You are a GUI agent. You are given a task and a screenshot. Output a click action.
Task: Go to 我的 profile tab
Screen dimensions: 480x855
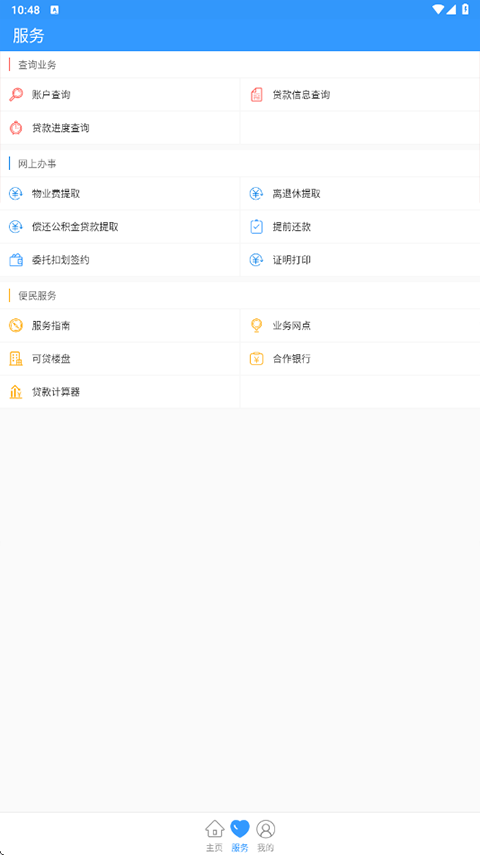coord(266,836)
